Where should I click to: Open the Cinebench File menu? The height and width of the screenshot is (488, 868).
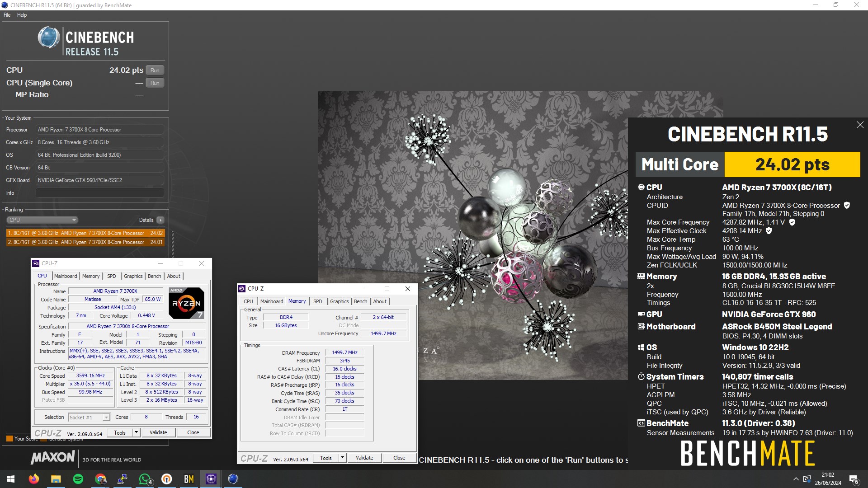pyautogui.click(x=7, y=15)
